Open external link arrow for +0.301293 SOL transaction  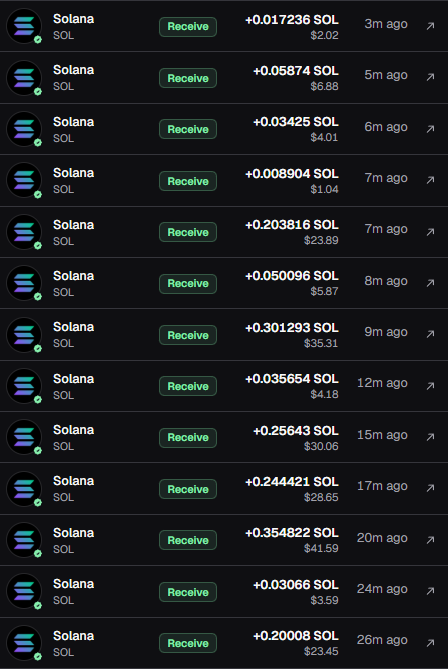pos(431,334)
